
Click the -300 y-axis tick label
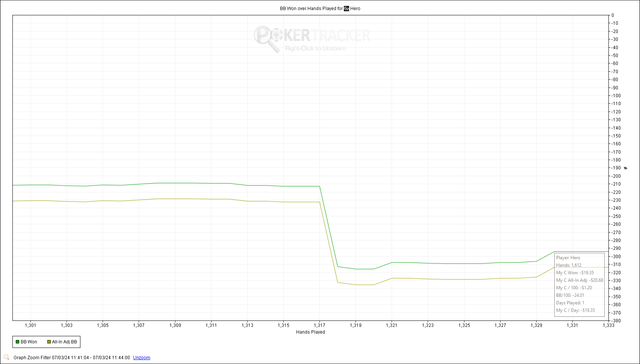(616, 256)
